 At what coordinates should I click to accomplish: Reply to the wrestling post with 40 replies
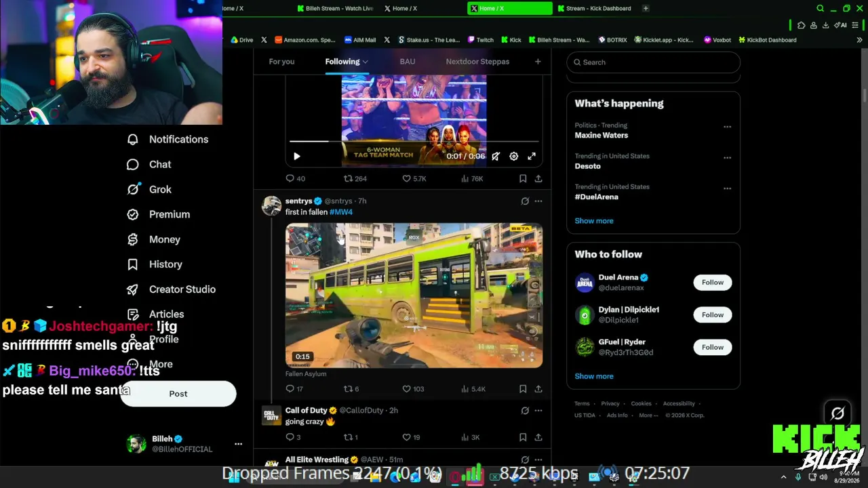click(295, 179)
